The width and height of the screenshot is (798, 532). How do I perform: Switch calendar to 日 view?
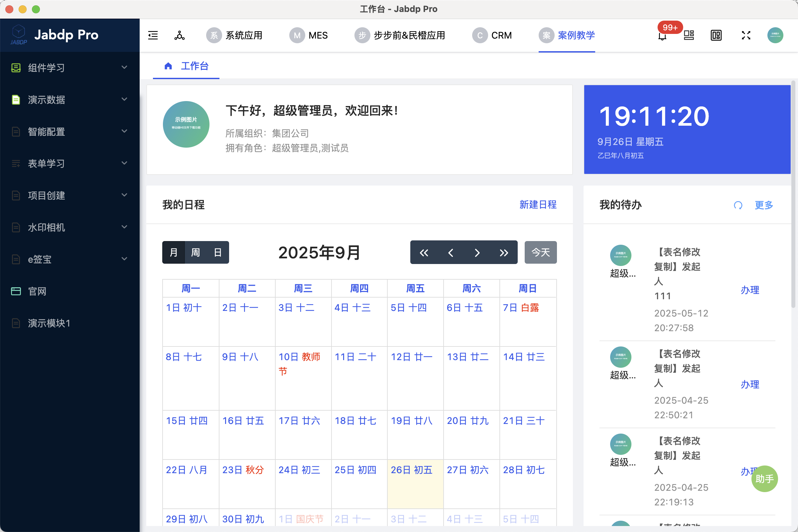tap(217, 252)
